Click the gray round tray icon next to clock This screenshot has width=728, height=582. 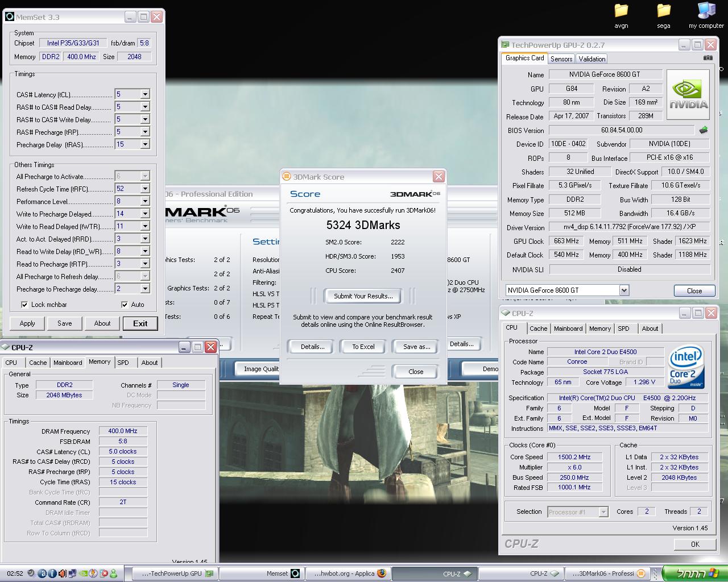click(31, 573)
